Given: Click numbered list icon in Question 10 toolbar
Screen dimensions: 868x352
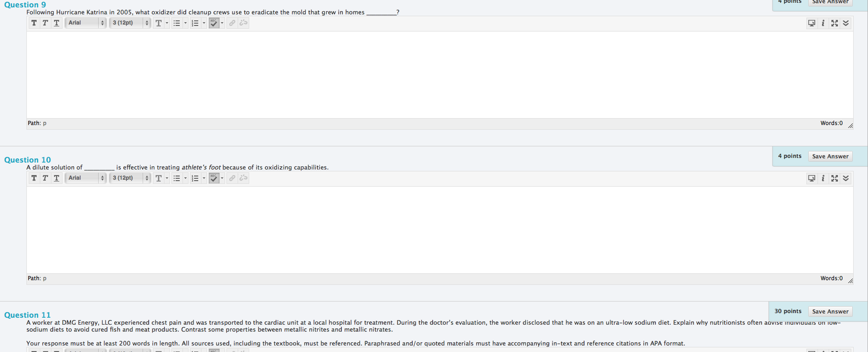Looking at the screenshot, I should click(195, 178).
